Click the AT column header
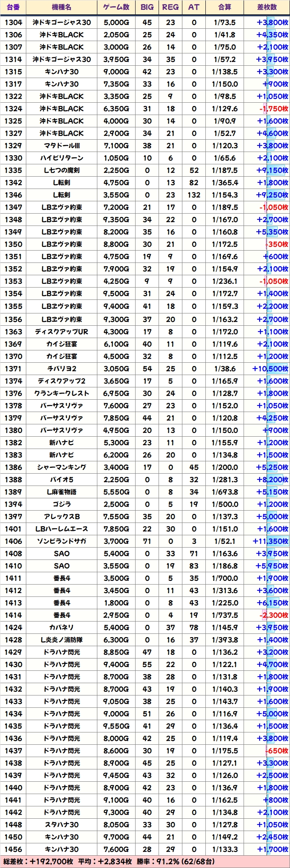This screenshot has height=868, width=290. [194, 7]
